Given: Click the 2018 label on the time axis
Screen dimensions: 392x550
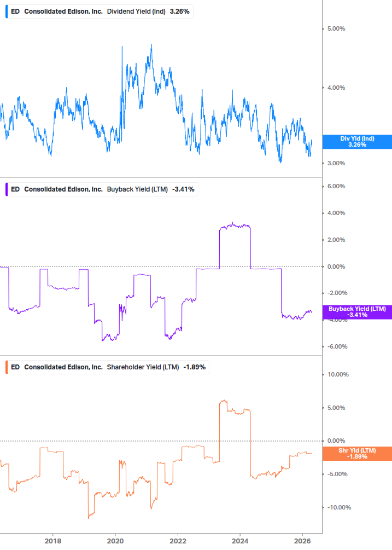Looking at the screenshot, I should (53, 541).
